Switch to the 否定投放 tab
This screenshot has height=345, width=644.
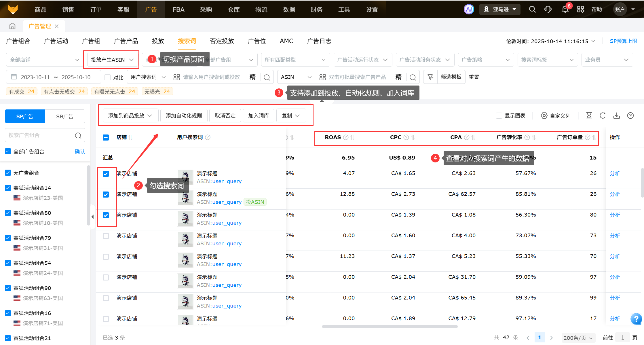click(222, 41)
